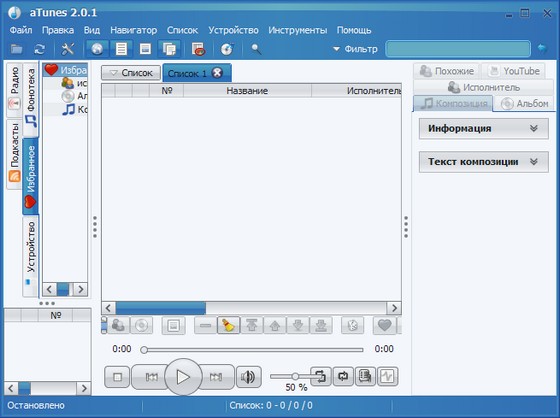Image resolution: width=560 pixels, height=418 pixels.
Task: Open the Помощь menu
Action: click(354, 30)
